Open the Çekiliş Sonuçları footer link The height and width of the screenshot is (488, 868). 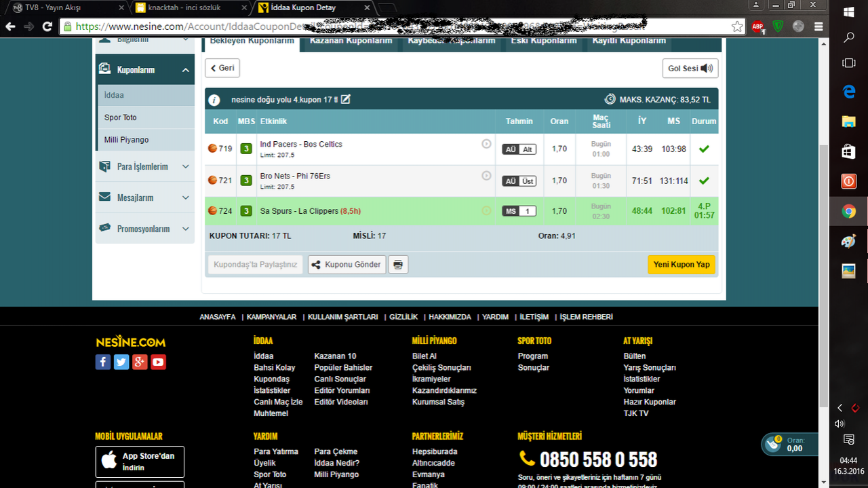tap(441, 368)
